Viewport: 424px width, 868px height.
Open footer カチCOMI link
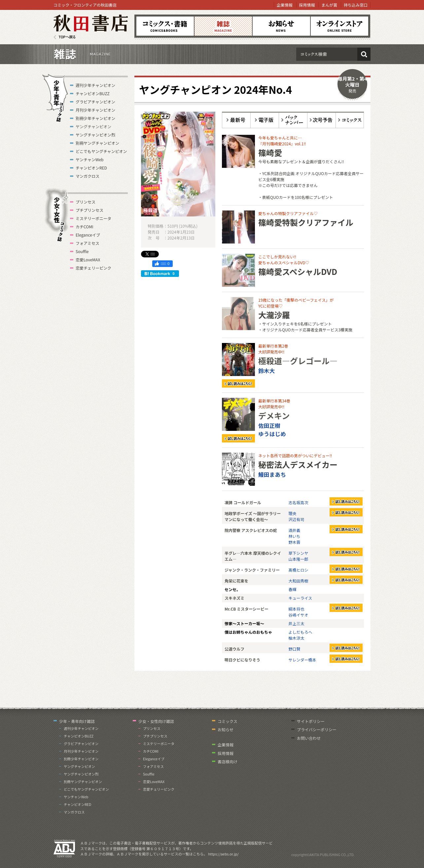(x=151, y=751)
